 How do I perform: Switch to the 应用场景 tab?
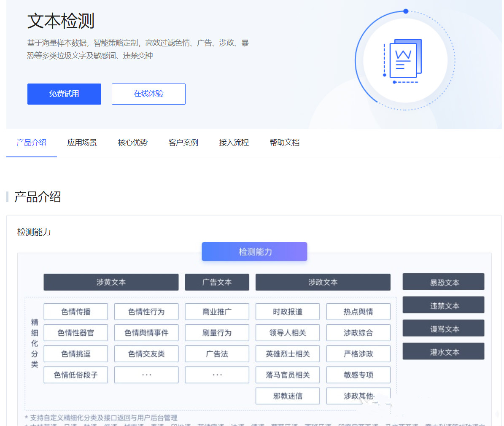click(82, 143)
